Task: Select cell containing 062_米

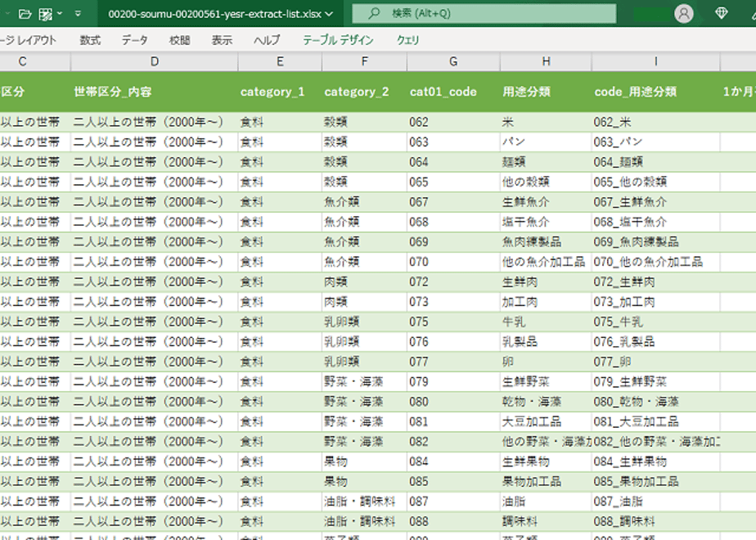Action: click(655, 122)
